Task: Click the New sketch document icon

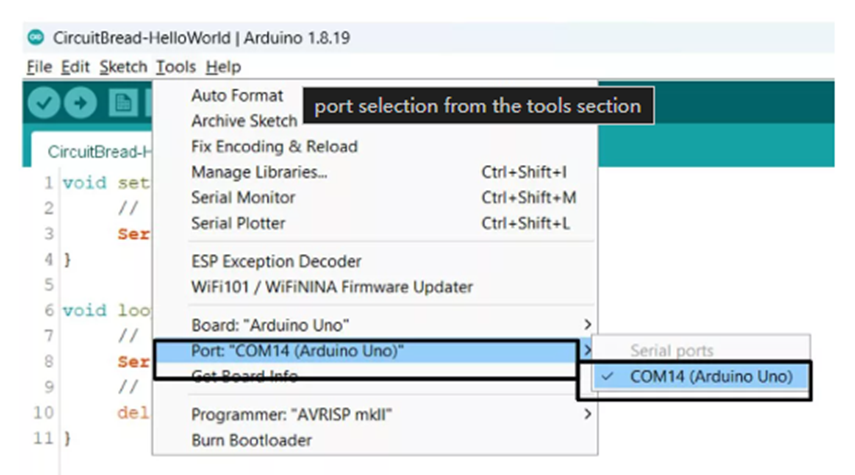Action: (x=123, y=103)
